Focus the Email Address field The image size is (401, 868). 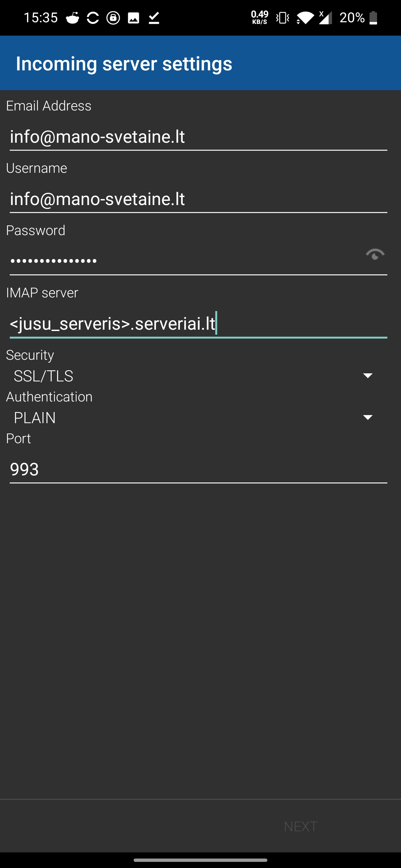point(198,137)
